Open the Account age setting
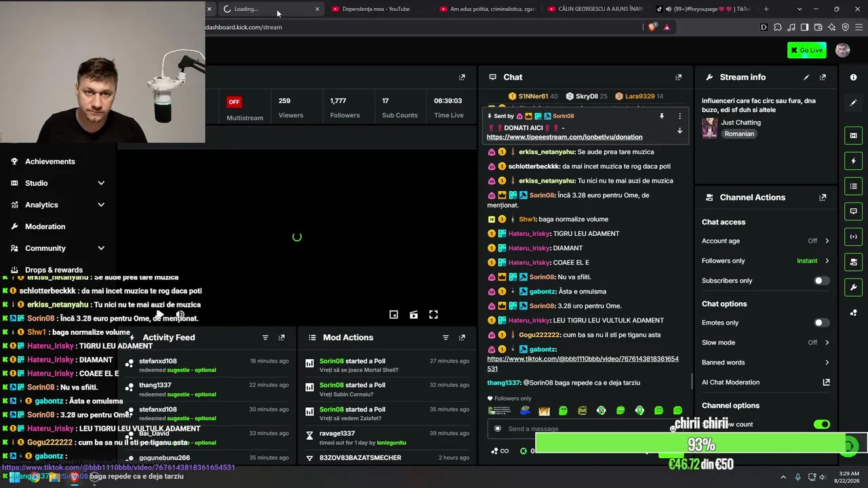 766,241
